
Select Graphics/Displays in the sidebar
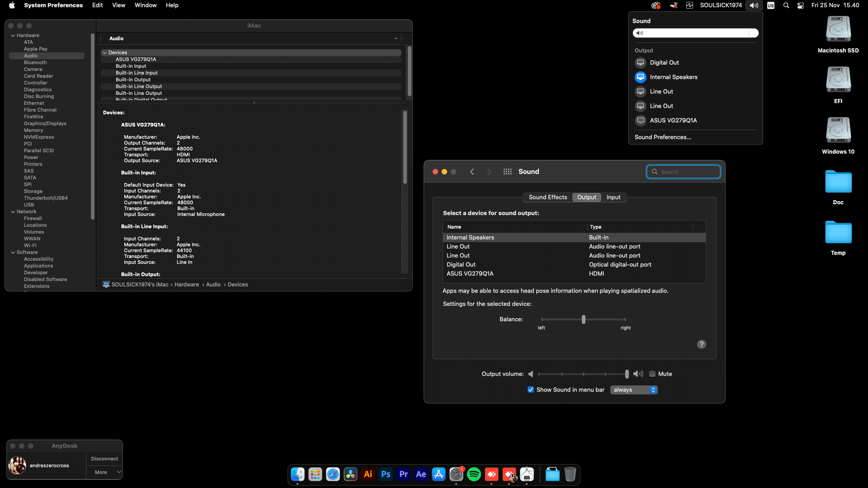pos(45,123)
